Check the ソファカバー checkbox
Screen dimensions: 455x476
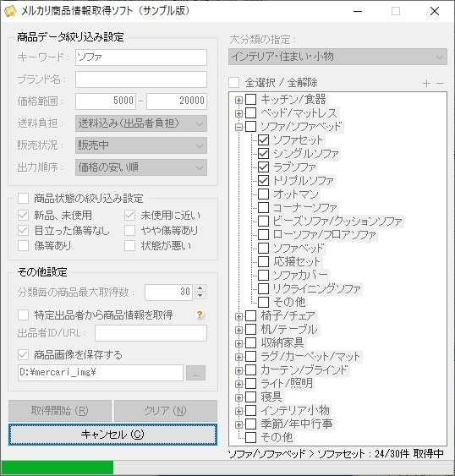click(263, 275)
